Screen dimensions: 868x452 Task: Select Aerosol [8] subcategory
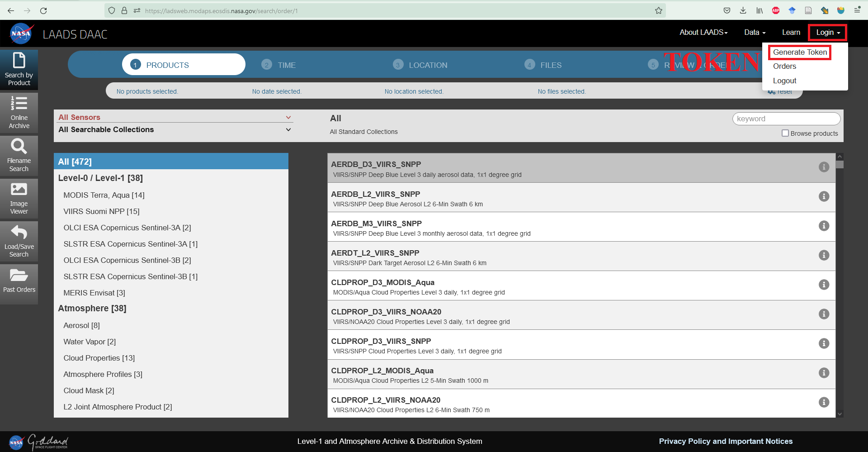81,325
